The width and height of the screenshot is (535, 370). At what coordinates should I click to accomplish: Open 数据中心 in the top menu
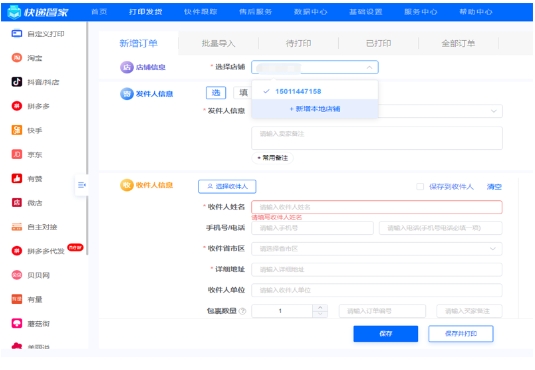tap(310, 12)
